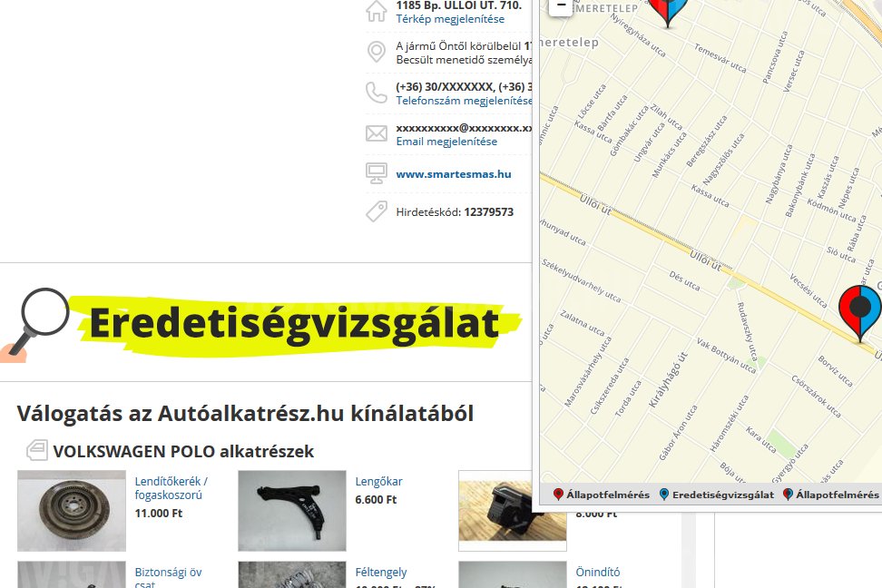This screenshot has height=588, width=882.
Task: Click the house icon beside the address
Action: point(376,11)
